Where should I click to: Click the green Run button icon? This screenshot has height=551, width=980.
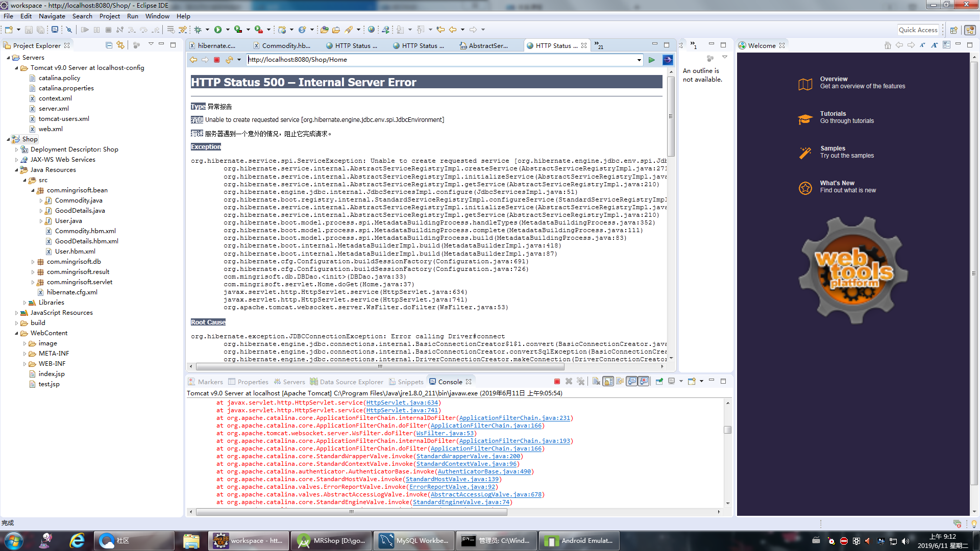click(218, 30)
